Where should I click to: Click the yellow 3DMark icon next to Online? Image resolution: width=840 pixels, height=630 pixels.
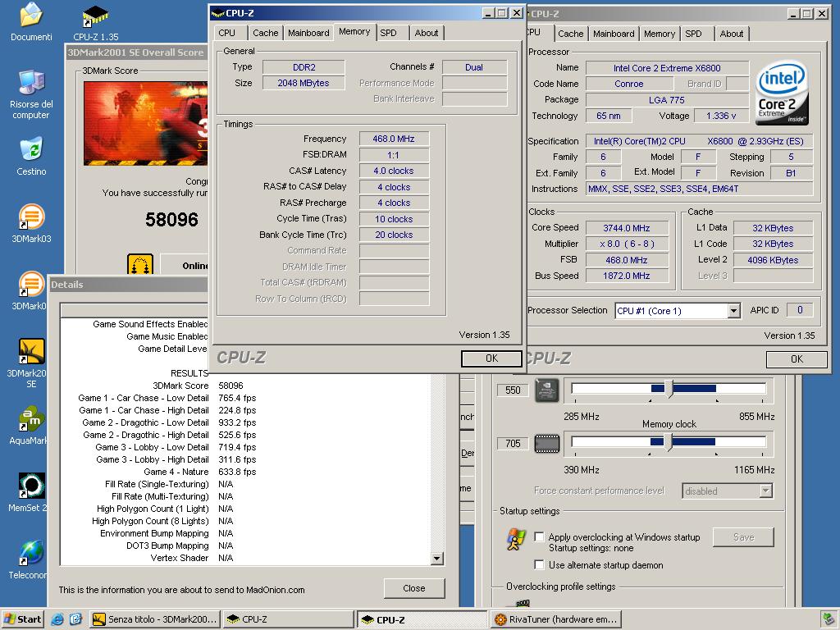140,265
